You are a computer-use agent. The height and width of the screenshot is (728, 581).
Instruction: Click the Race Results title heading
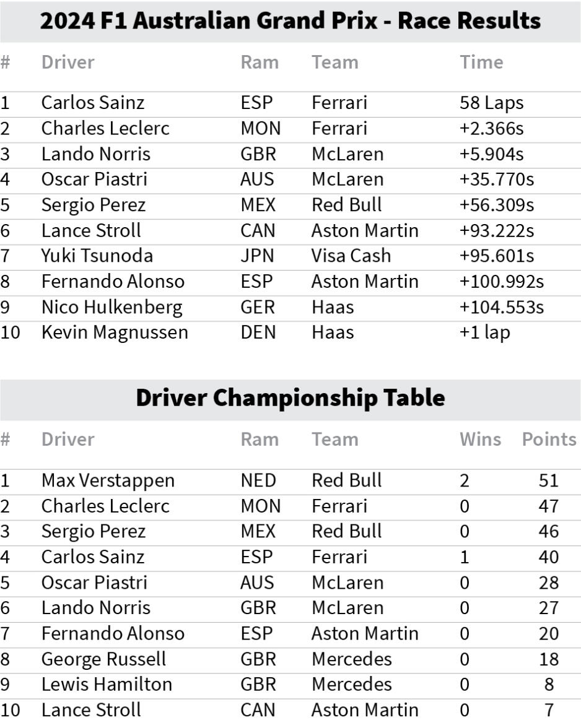click(x=290, y=21)
